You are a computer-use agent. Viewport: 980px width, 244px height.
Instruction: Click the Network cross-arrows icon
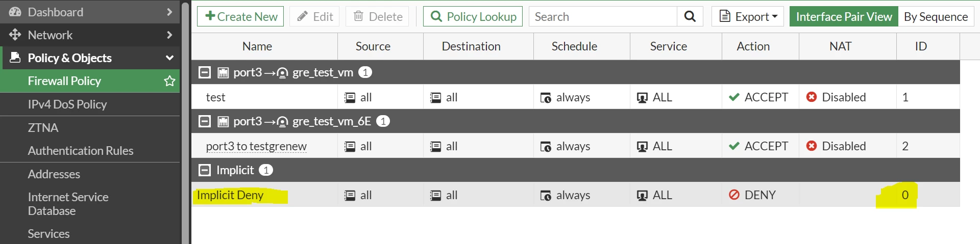coord(15,35)
